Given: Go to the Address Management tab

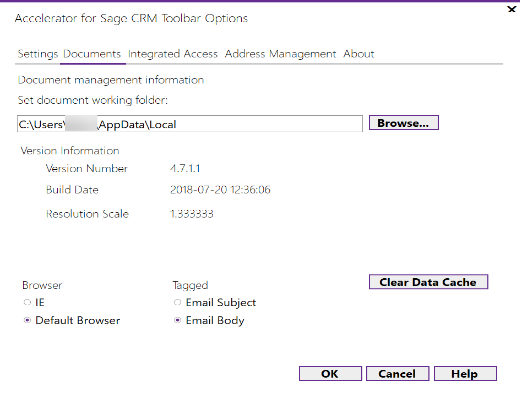Looking at the screenshot, I should click(280, 54).
